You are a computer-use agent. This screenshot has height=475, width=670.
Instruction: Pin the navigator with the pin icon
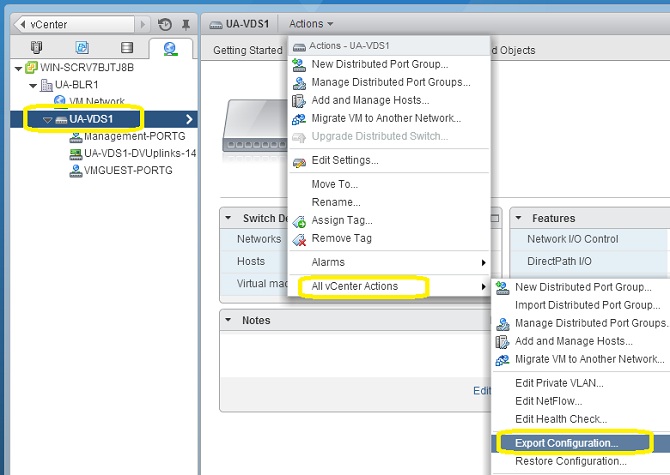coord(186,24)
